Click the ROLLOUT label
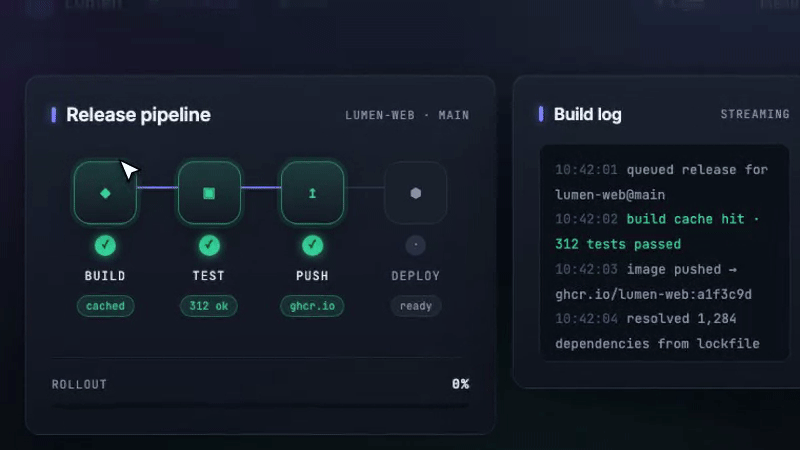Screen dimensions: 800x450 pyautogui.click(x=79, y=384)
